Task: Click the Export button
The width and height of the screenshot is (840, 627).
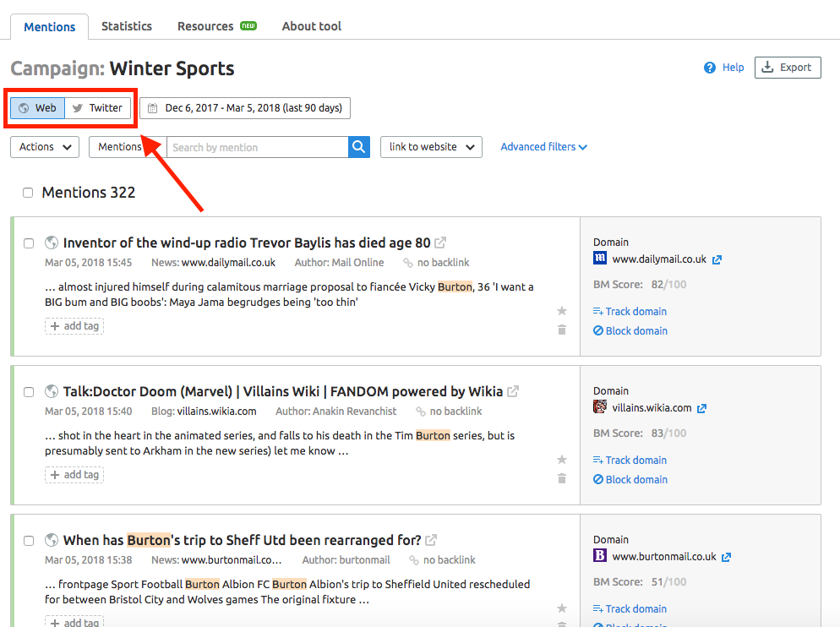Action: pos(788,68)
